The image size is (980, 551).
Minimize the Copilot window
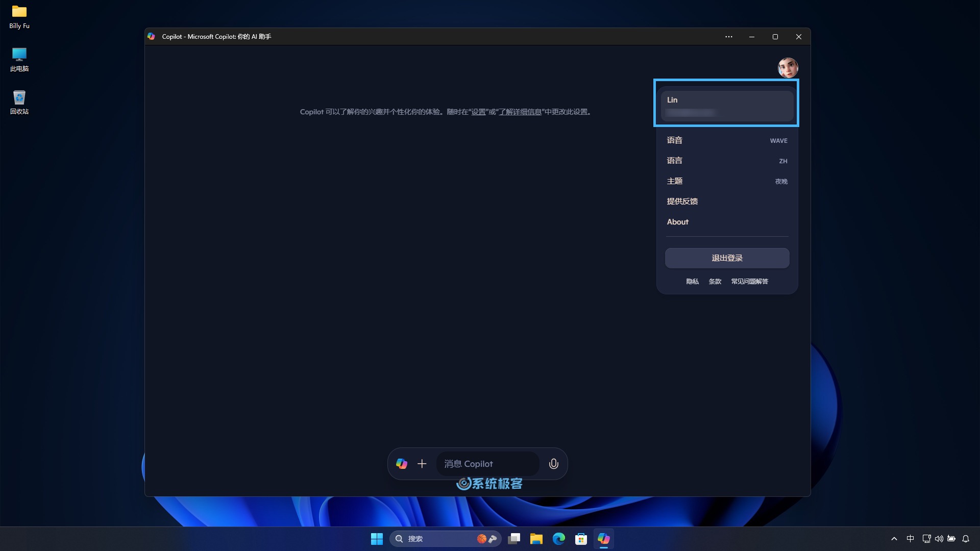(x=752, y=37)
